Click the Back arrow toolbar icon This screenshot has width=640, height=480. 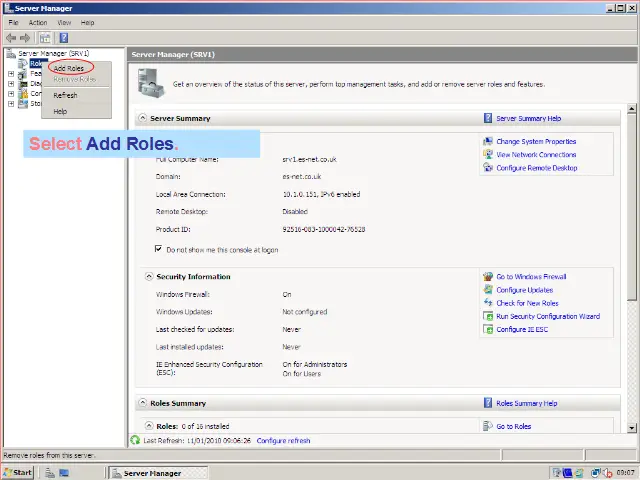pyautogui.click(x=11, y=38)
